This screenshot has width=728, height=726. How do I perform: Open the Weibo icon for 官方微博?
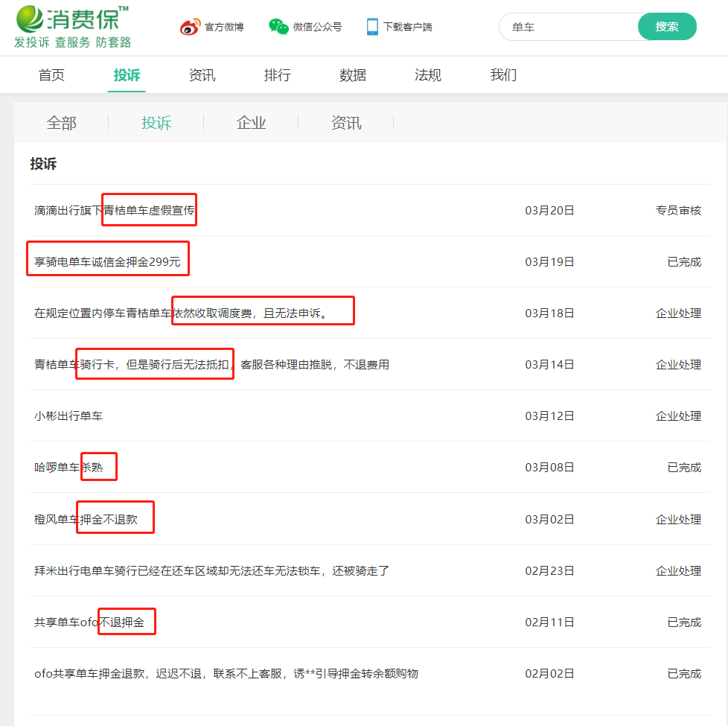pos(191,27)
